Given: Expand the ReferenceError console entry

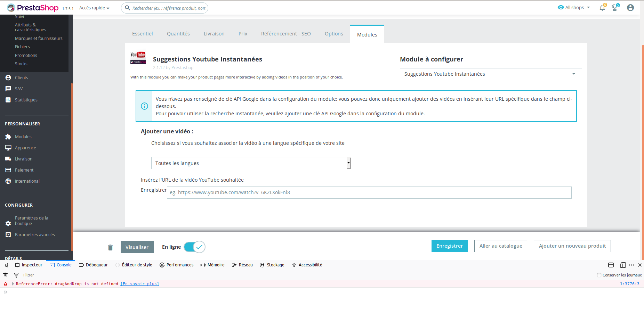Looking at the screenshot, I should pyautogui.click(x=13, y=284).
